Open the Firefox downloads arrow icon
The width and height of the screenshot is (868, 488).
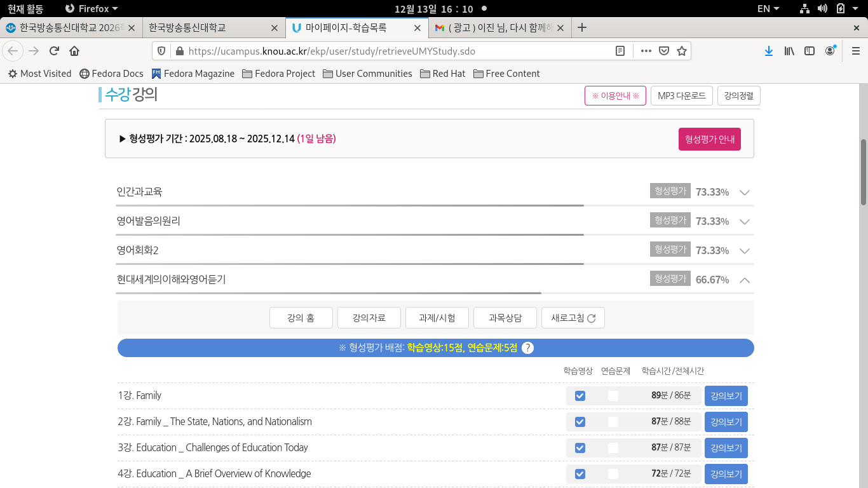[x=768, y=51]
